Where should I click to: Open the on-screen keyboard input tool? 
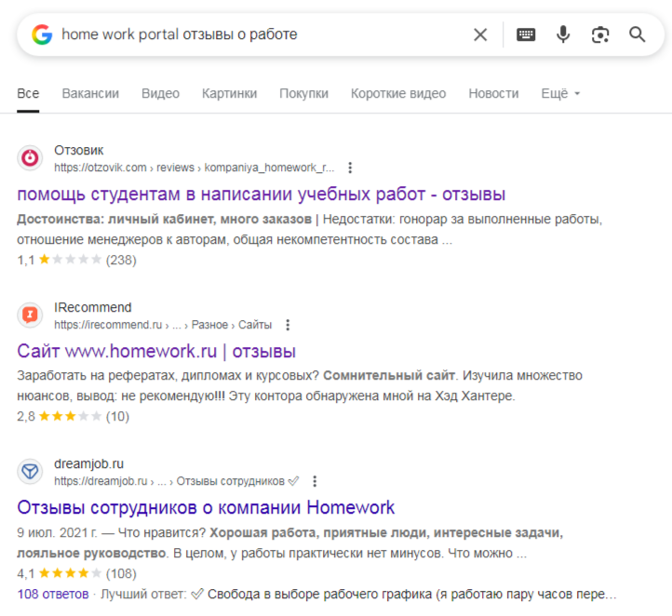coord(526,35)
